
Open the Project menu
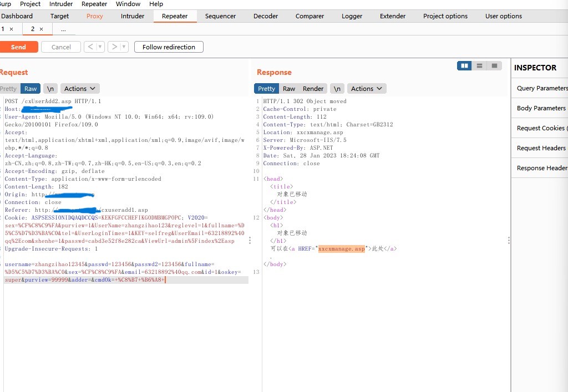pos(30,4)
